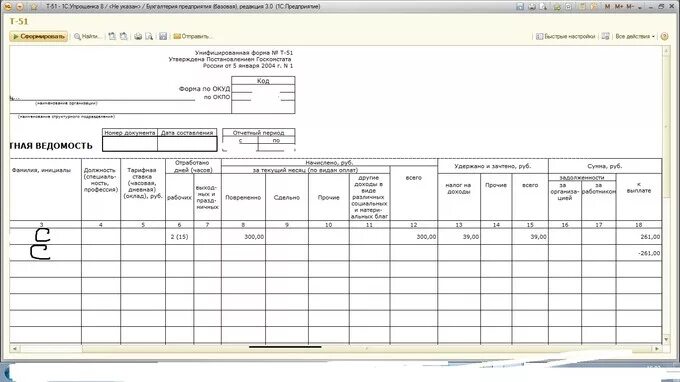Click the M- memory subtract button
Viewport: 680px width, 382px height.
point(630,7)
